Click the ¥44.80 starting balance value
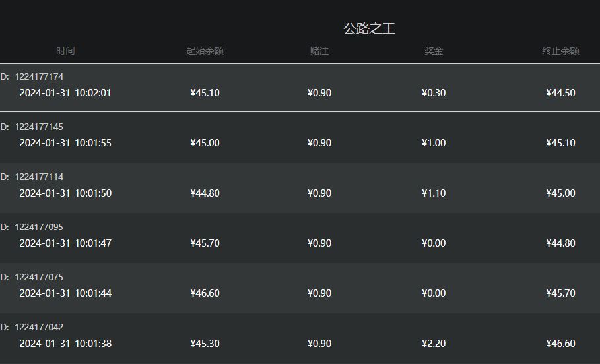 pyautogui.click(x=205, y=193)
